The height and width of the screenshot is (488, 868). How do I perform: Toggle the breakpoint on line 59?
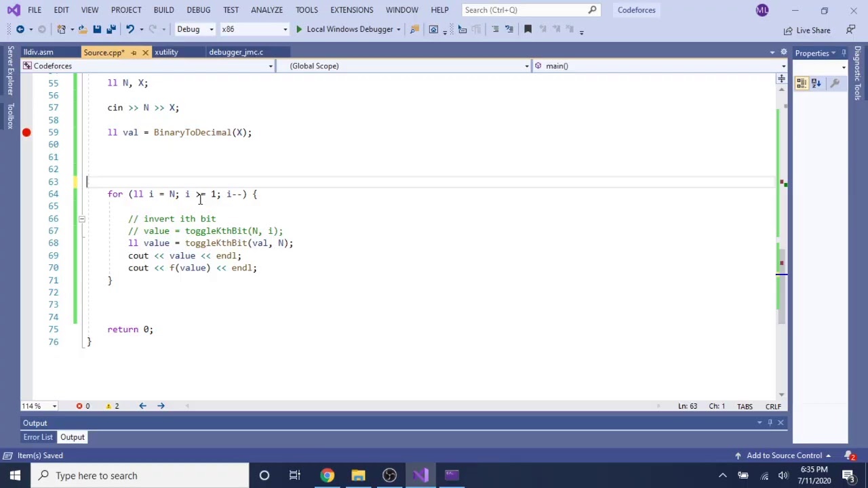click(x=26, y=132)
